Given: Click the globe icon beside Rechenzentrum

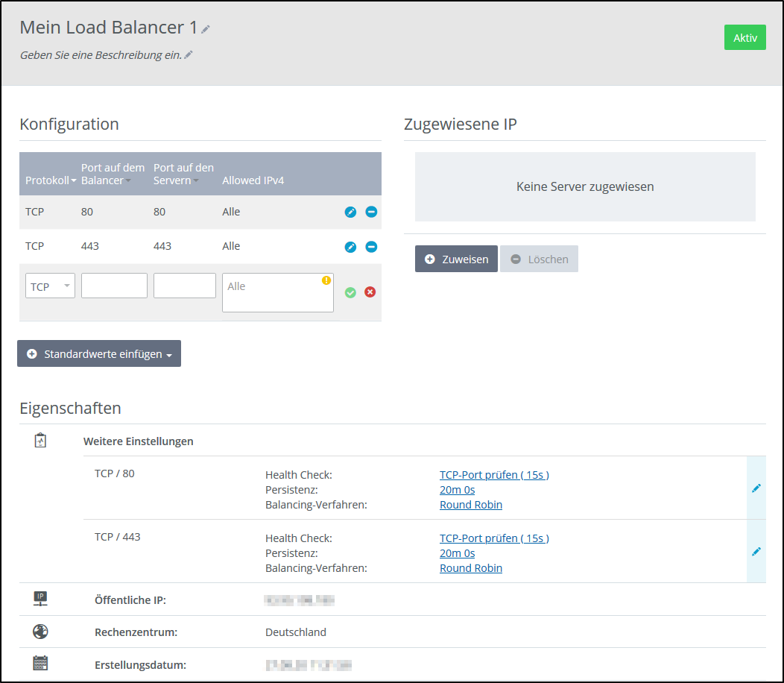Looking at the screenshot, I should tap(39, 631).
